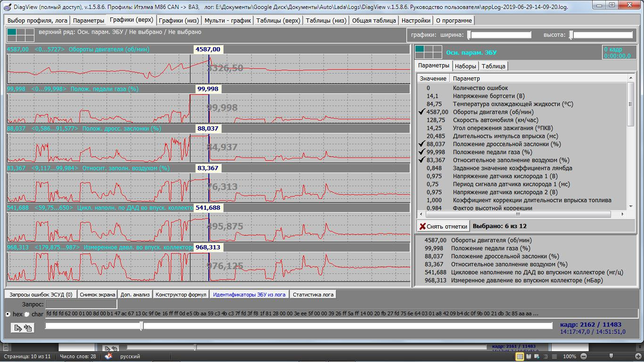Screen dimensions: 644x362
Task: Click the copy-request icons button below the hex radio
Action: 23,328
